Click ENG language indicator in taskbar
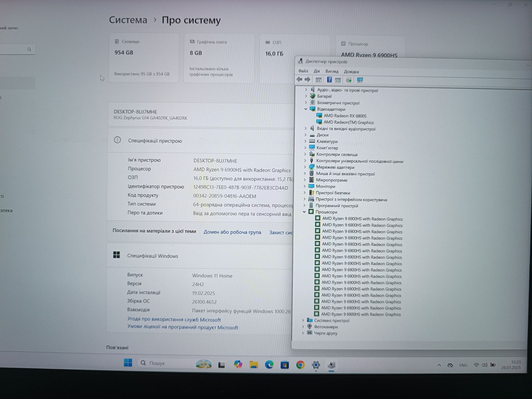 (463, 365)
